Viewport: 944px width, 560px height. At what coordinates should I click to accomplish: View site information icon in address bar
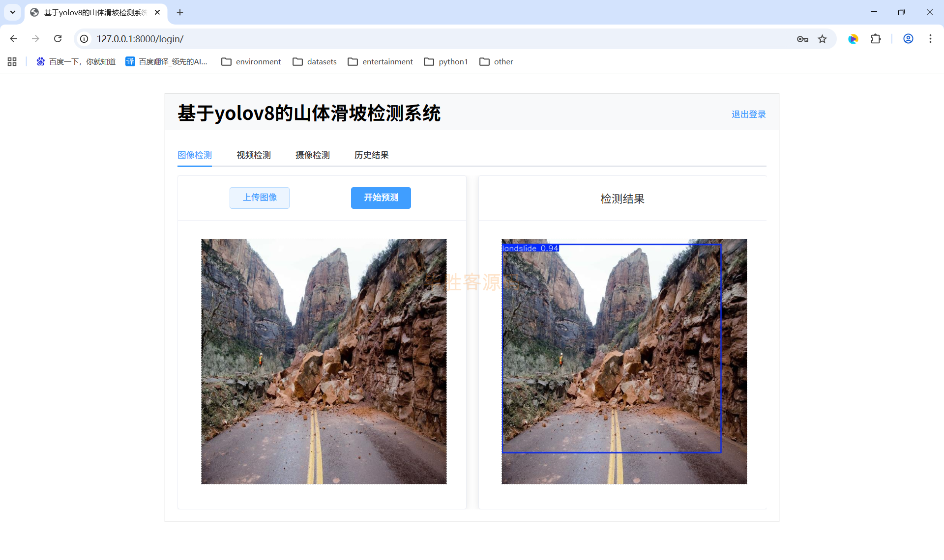(x=84, y=39)
